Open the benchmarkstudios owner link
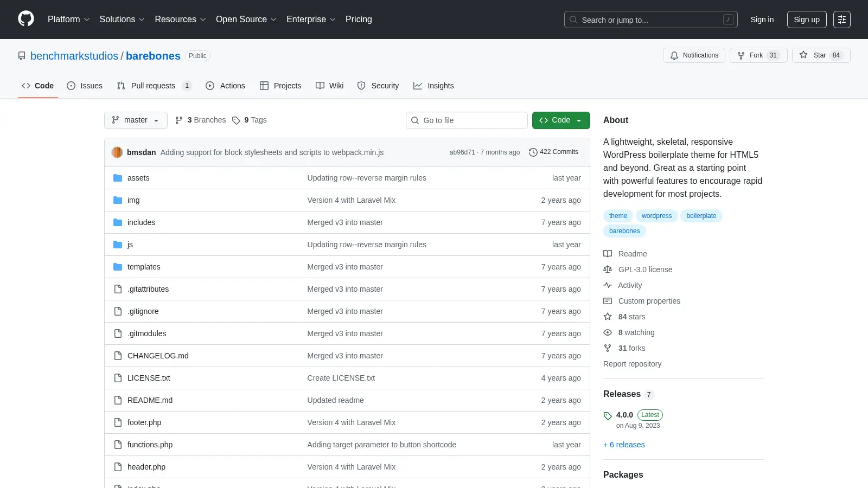 click(74, 56)
